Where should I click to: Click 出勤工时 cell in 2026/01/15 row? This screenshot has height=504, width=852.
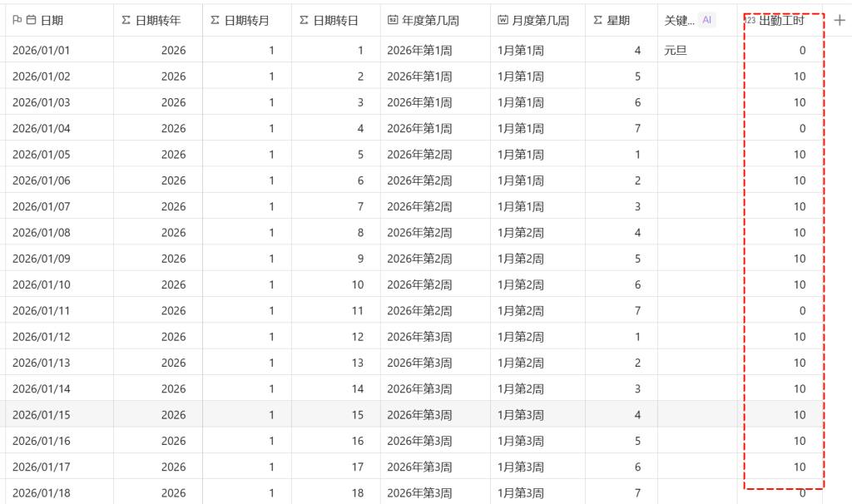[780, 416]
